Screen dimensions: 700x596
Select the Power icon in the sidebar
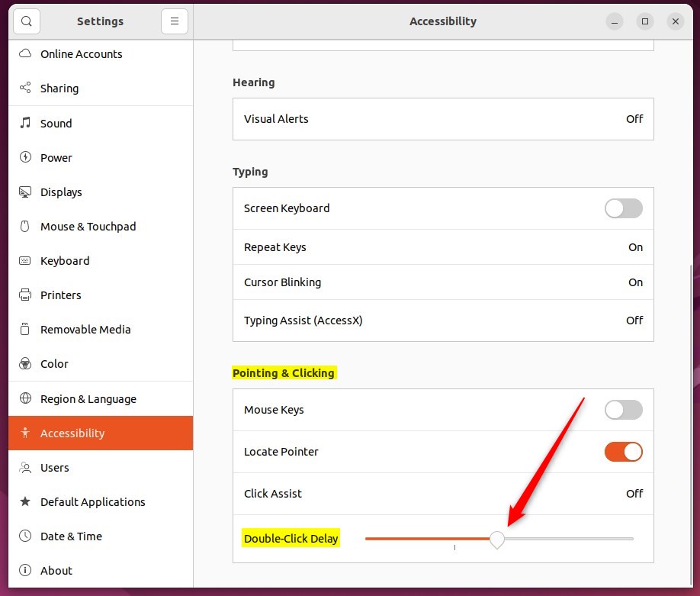pyautogui.click(x=24, y=157)
